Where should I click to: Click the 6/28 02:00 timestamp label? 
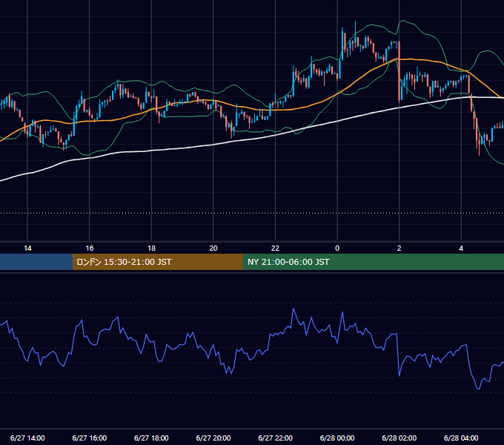click(399, 438)
